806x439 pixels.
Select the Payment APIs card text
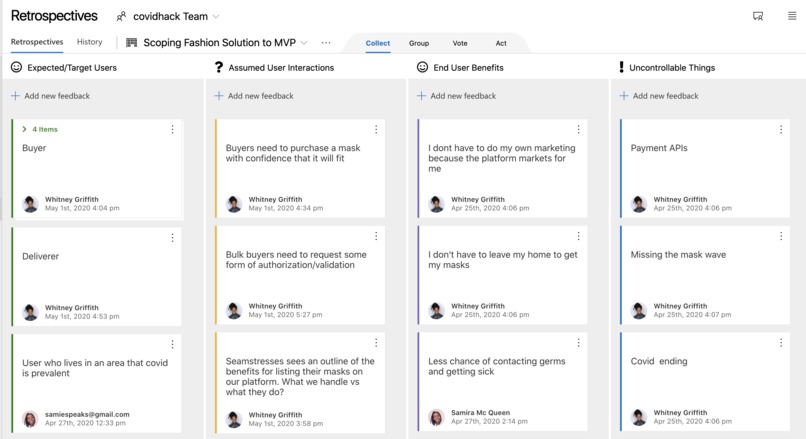click(x=659, y=148)
